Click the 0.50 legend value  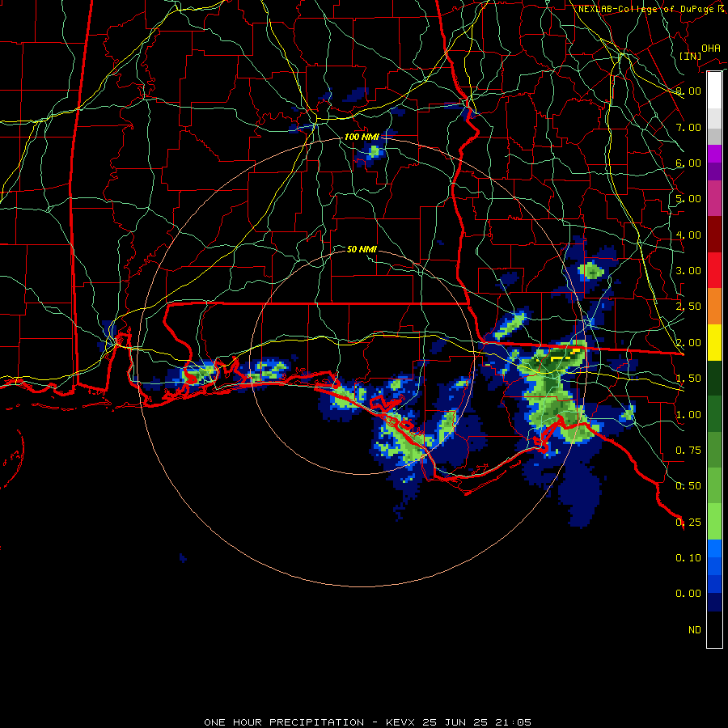688,486
